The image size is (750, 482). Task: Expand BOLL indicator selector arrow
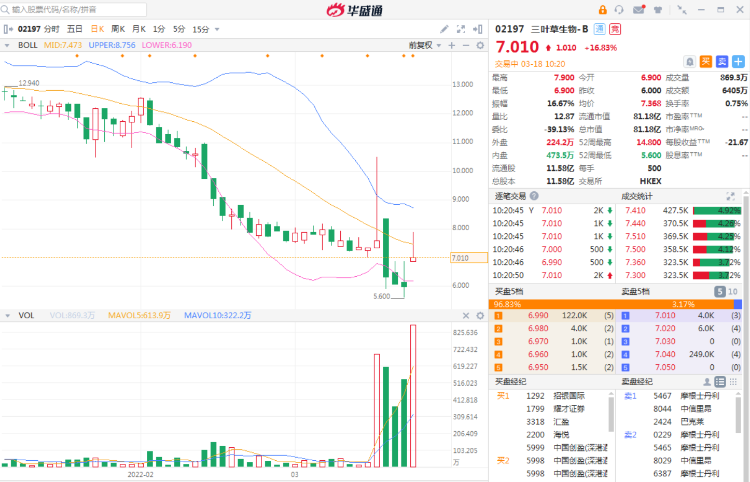7,45
